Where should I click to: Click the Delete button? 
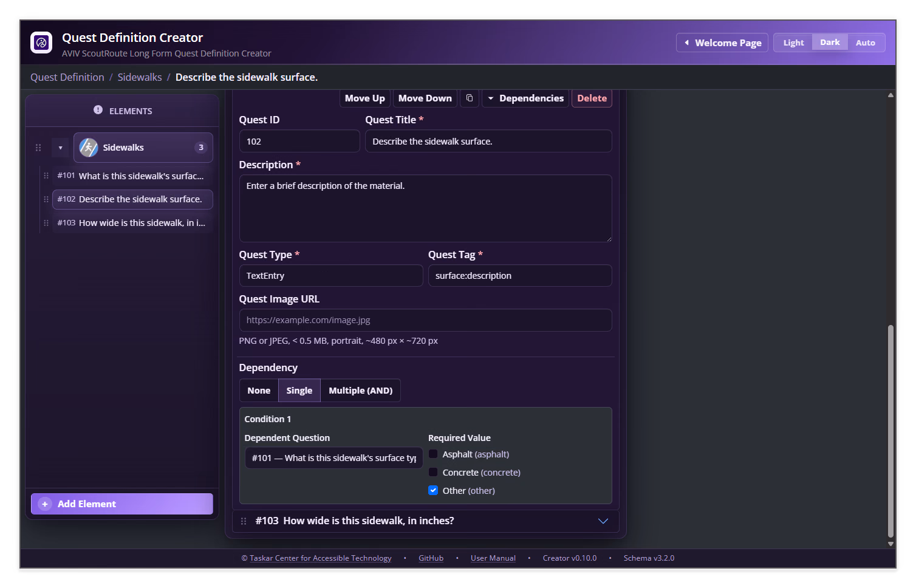click(x=592, y=98)
